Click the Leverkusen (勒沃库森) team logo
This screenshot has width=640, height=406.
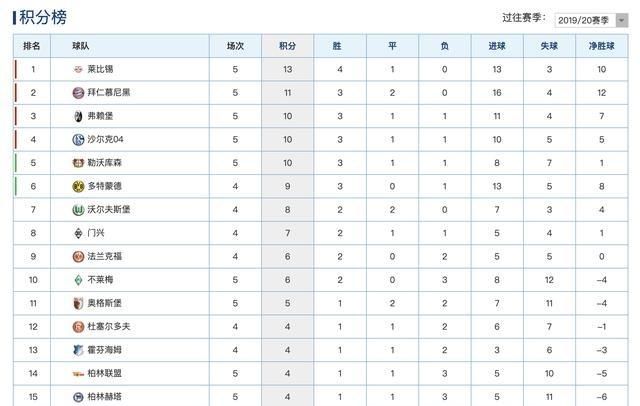click(78, 163)
